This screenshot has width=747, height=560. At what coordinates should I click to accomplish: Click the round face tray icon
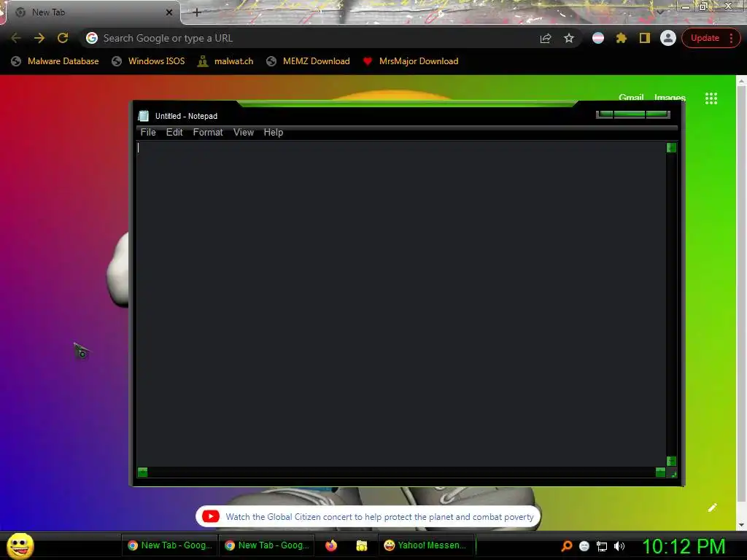tap(584, 546)
